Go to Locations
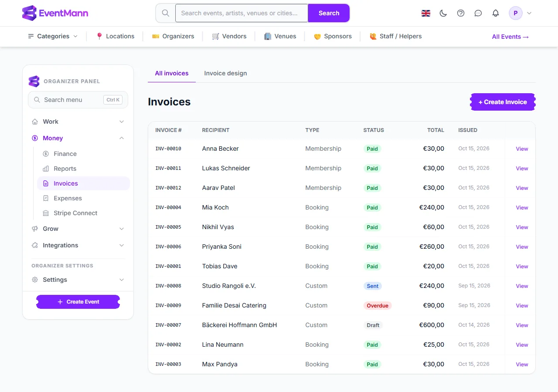Image resolution: width=558 pixels, height=392 pixels. [x=115, y=36]
